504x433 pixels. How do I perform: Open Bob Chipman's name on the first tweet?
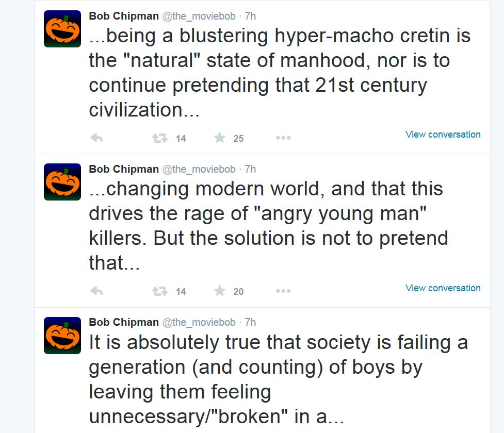pos(124,16)
